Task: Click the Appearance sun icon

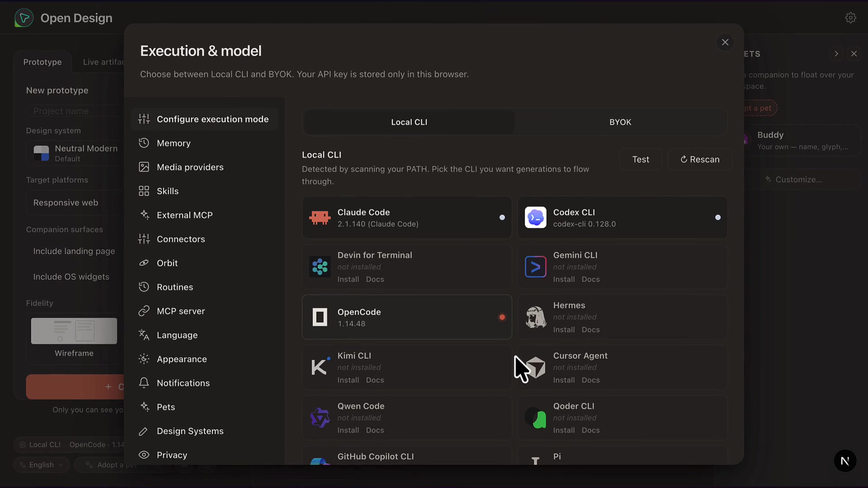Action: 144,359
